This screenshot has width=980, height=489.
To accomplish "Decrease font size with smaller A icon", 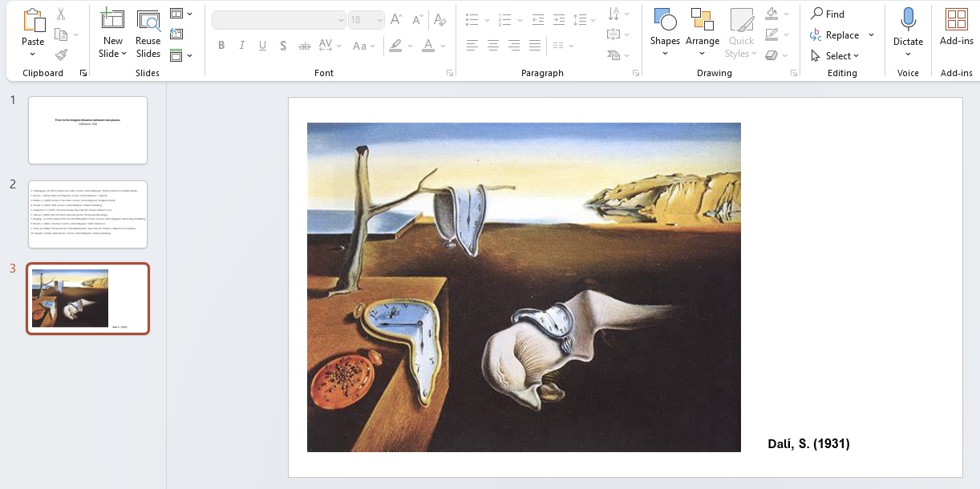I will 419,20.
